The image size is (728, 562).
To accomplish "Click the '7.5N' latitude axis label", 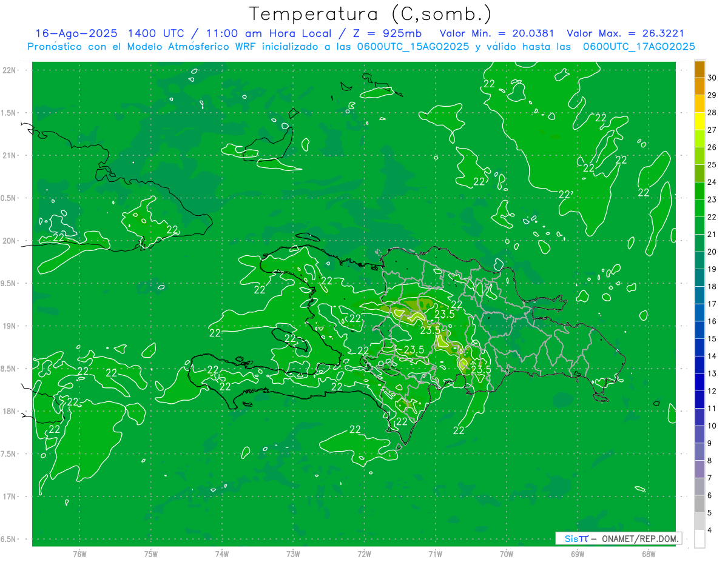I will 9,453.
